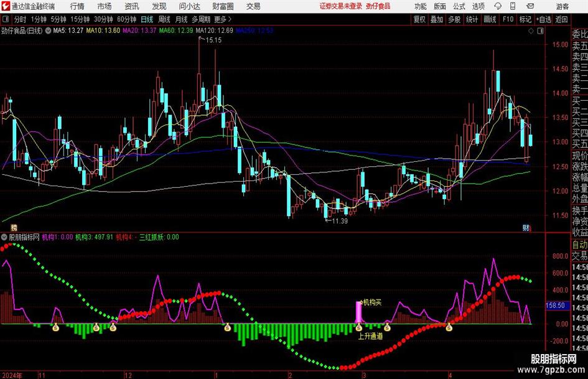Viewport: 588px width, 379px height.
Task: Select the 日线 daily period tab
Action: click(147, 19)
